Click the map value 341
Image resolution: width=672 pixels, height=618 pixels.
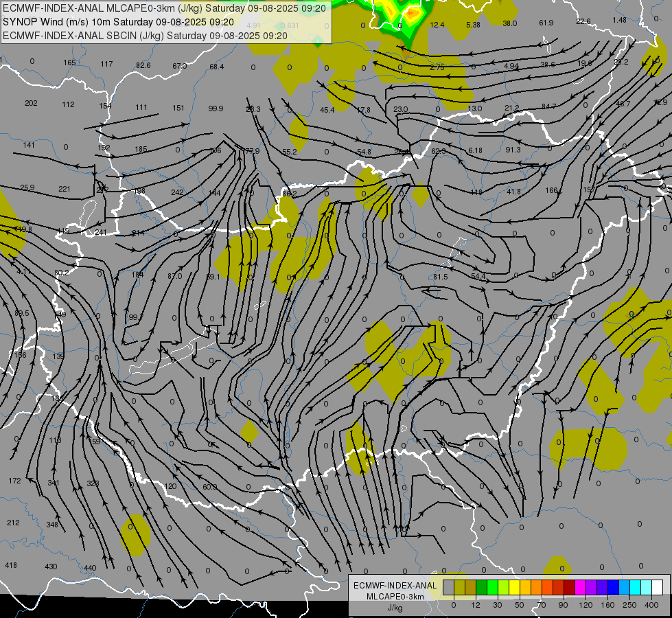click(x=54, y=483)
